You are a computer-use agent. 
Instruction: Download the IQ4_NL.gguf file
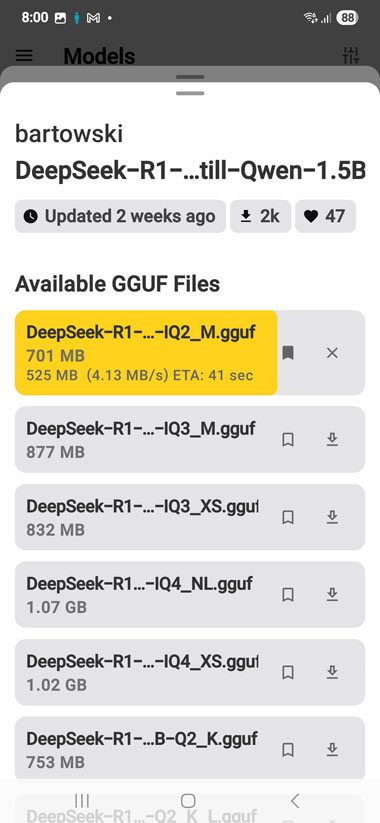tap(332, 595)
